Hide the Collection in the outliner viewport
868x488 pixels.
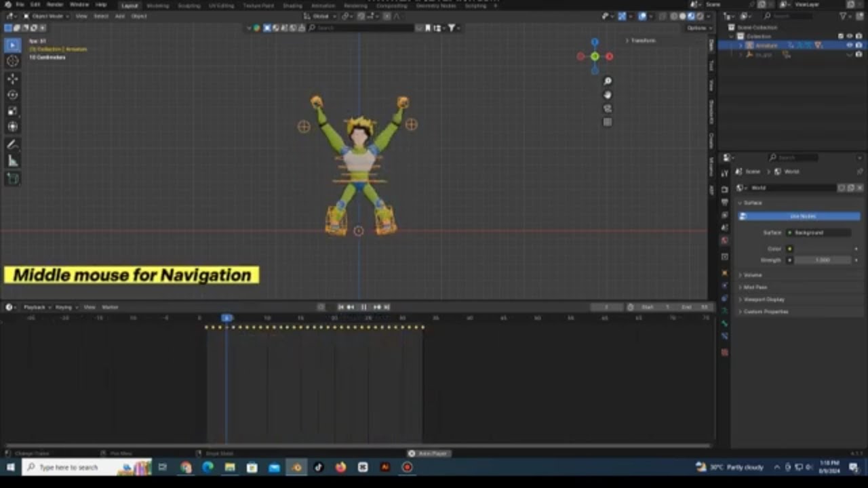click(849, 36)
